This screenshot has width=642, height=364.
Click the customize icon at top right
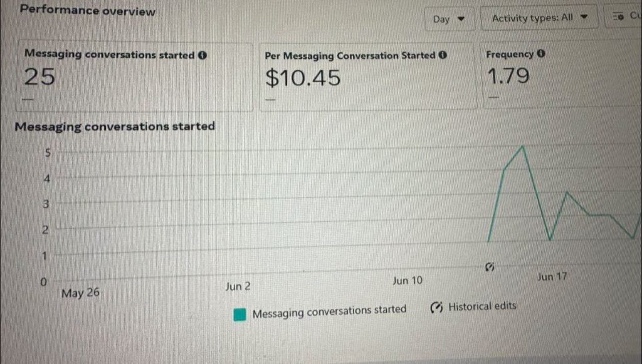pyautogui.click(x=618, y=16)
